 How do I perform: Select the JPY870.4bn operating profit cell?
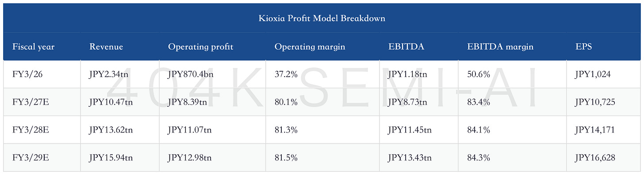(x=191, y=74)
